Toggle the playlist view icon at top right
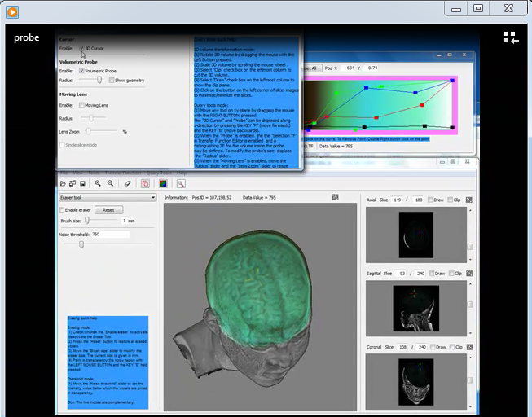532x417 pixels. 512,37
